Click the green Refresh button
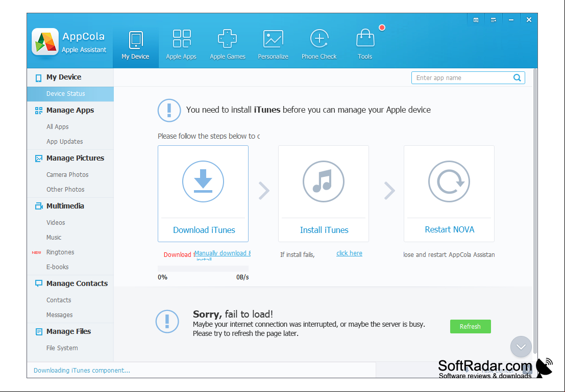Viewport: 565px width, 392px height. pyautogui.click(x=470, y=326)
